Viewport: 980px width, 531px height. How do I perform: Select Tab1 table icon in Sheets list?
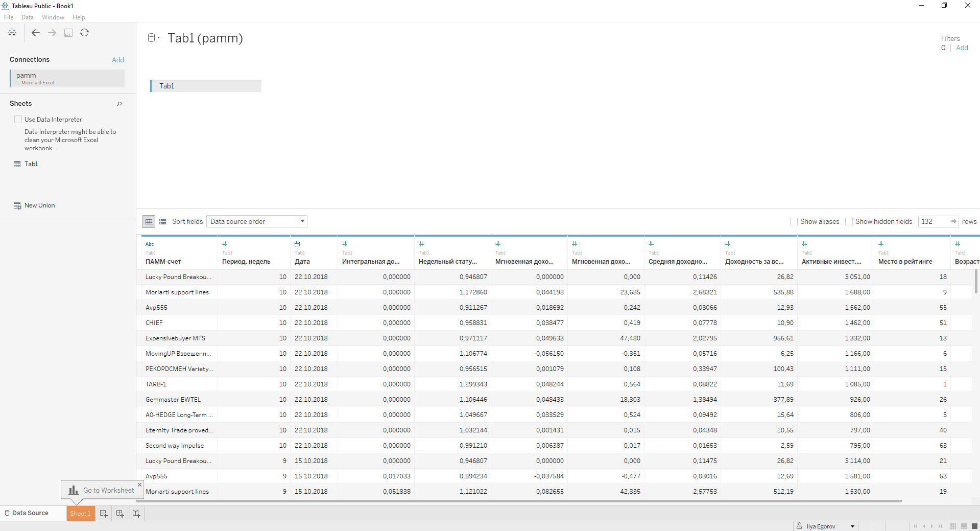tap(17, 164)
